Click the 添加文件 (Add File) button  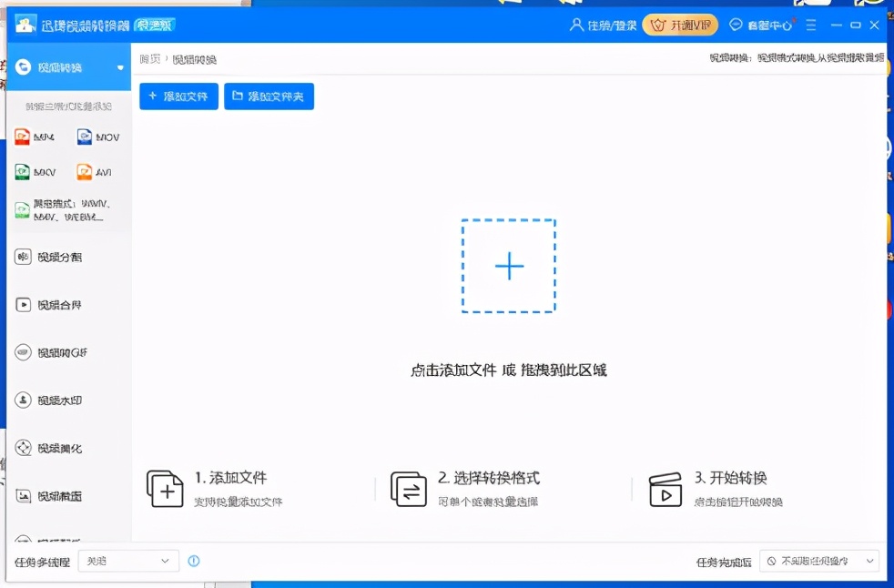178,96
